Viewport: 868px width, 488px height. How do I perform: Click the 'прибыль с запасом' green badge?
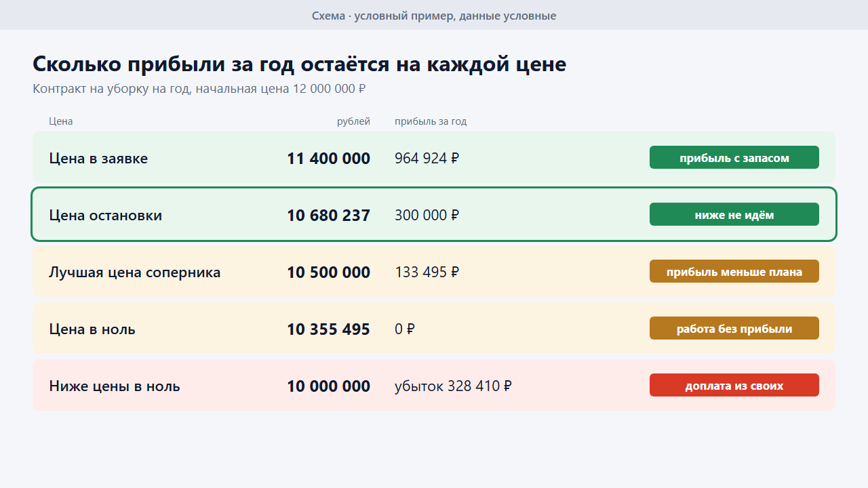click(x=734, y=157)
